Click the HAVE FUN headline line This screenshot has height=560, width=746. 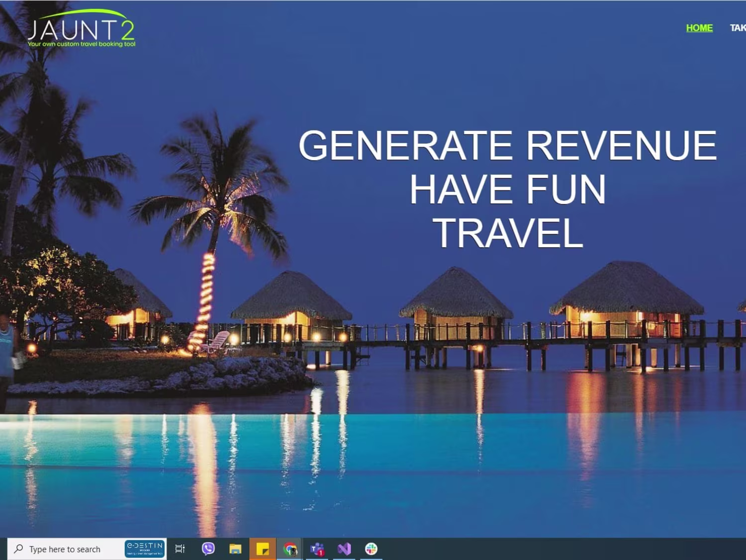[x=507, y=189]
